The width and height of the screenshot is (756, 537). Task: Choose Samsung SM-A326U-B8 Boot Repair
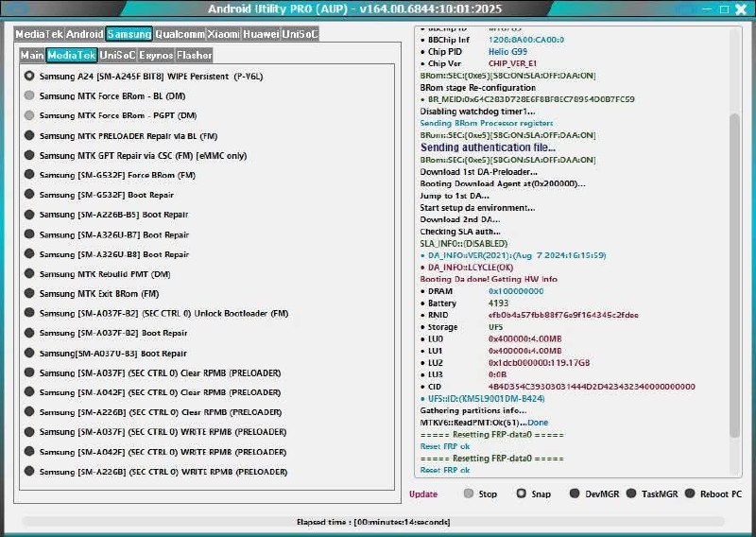(107, 254)
